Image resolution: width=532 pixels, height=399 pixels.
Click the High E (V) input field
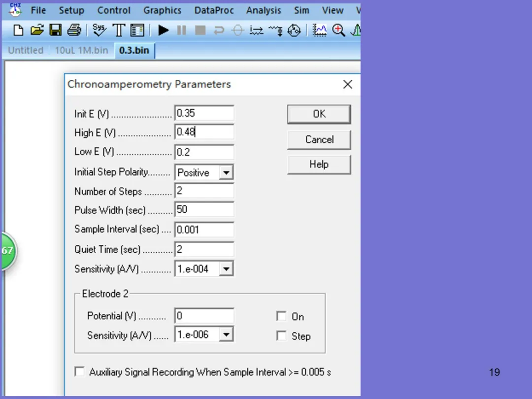tap(204, 132)
